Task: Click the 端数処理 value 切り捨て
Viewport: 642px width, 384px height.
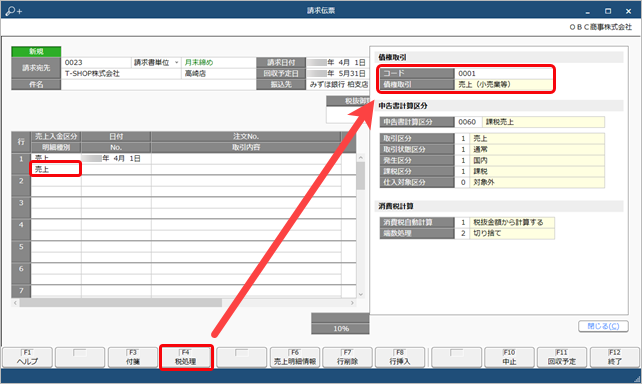Action: tap(512, 233)
